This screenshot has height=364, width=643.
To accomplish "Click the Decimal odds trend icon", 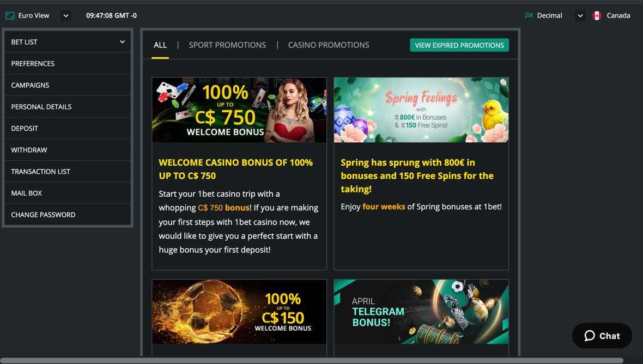I will coord(529,16).
